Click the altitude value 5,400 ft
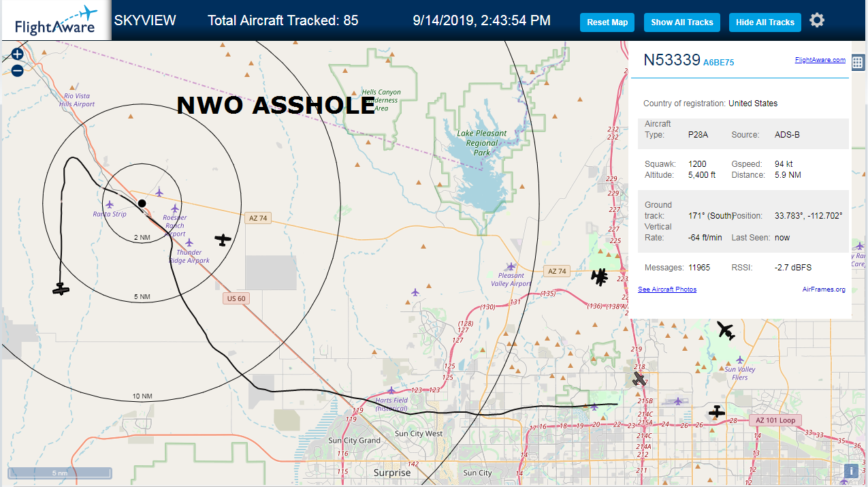 [x=702, y=175]
